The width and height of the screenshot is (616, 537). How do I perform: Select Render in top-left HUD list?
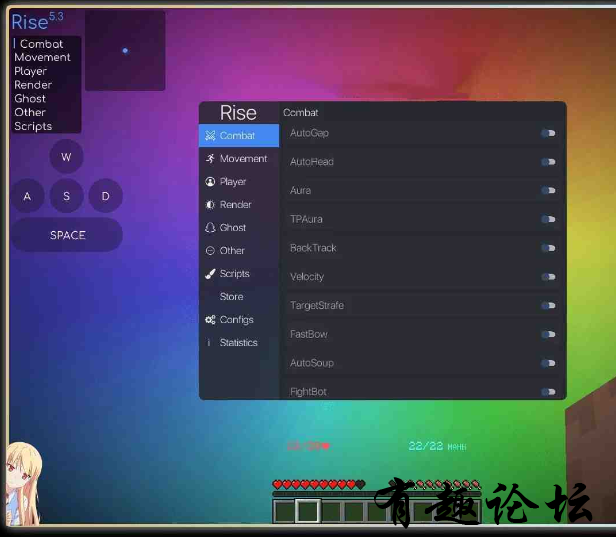click(x=33, y=85)
